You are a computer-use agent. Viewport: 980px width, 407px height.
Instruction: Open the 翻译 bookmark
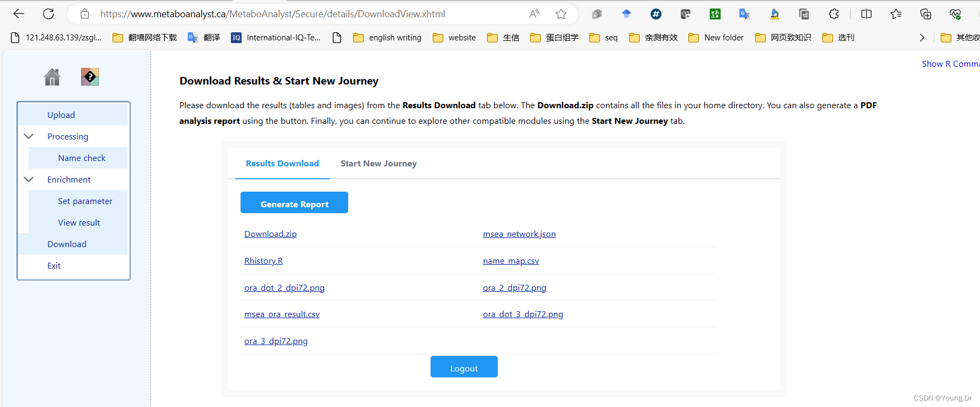pos(204,38)
